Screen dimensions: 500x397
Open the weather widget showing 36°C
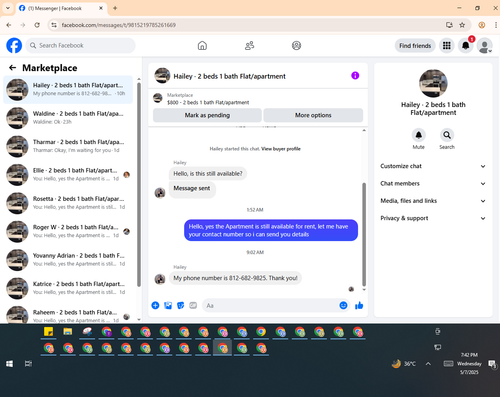[404, 364]
